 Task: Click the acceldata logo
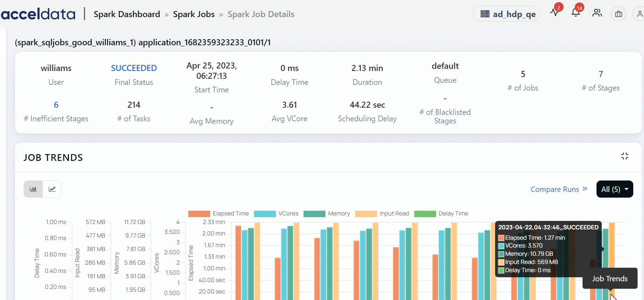pos(38,14)
